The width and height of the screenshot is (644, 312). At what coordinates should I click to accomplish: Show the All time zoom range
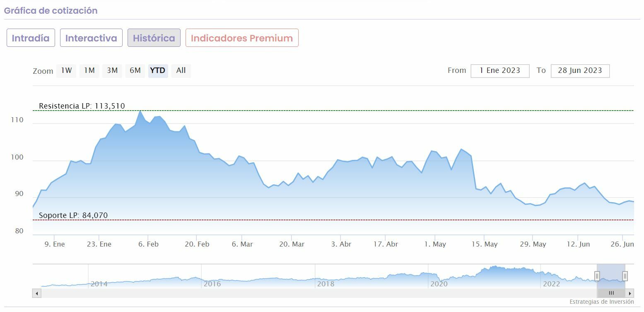pos(181,70)
